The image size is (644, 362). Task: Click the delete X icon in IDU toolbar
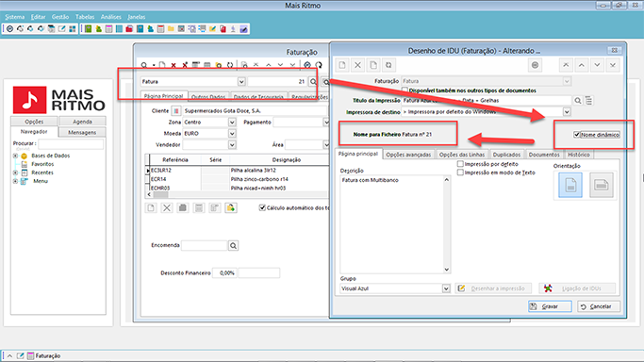coord(357,65)
